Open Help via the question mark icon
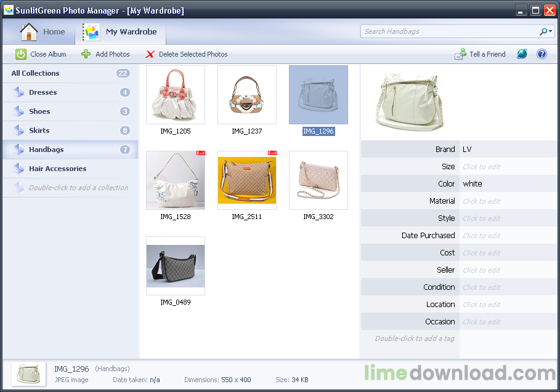The image size is (560, 392). pyautogui.click(x=541, y=54)
